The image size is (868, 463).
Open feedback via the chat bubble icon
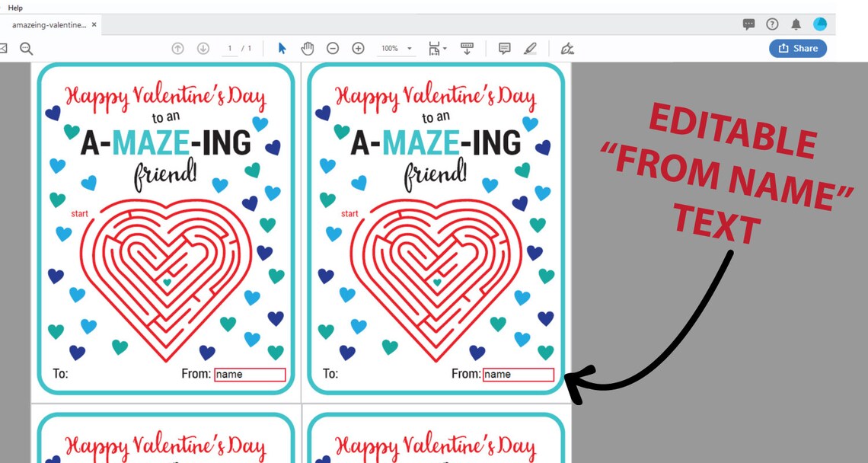coord(748,24)
